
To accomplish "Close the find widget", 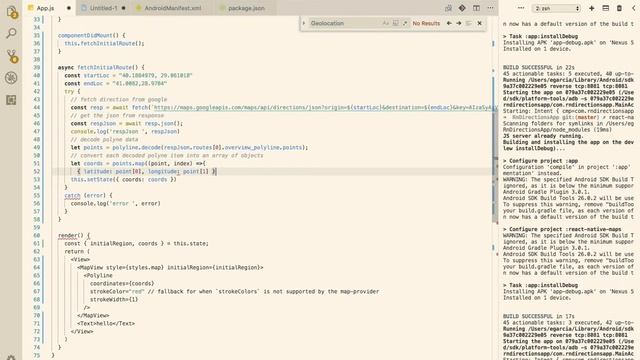I will (x=480, y=23).
